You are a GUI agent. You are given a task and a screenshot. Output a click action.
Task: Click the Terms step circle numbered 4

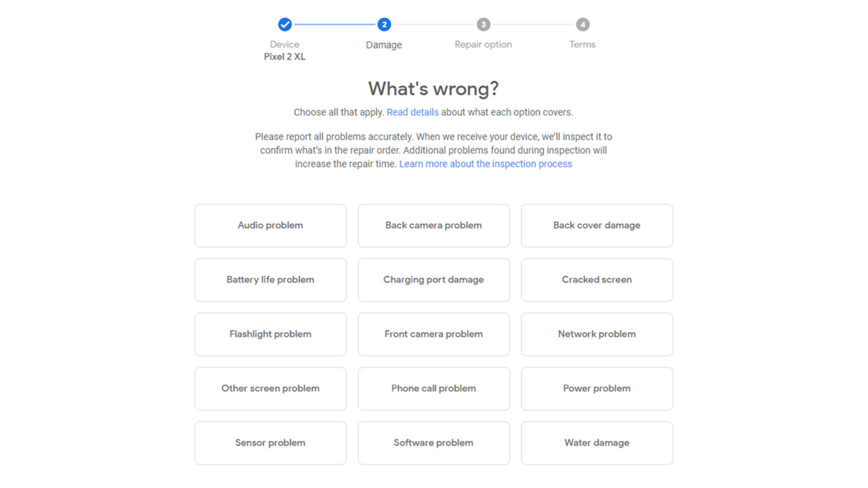tap(583, 25)
